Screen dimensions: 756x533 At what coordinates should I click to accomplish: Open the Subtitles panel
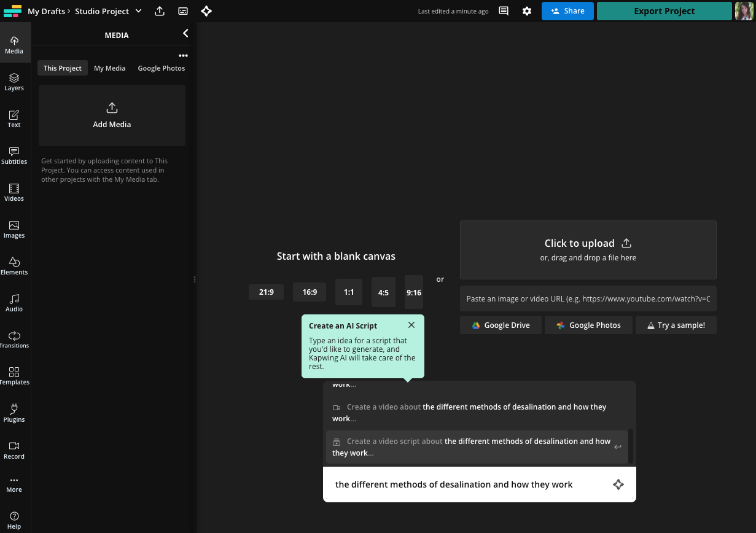click(x=14, y=157)
